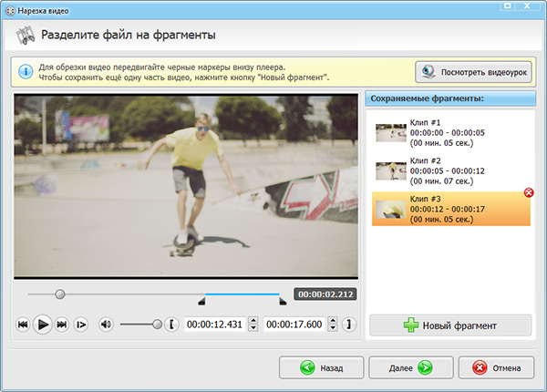Viewport: 547px width, 392px height.
Task: Open the video tutorial Посмотреть видеоурок
Action: (x=473, y=72)
